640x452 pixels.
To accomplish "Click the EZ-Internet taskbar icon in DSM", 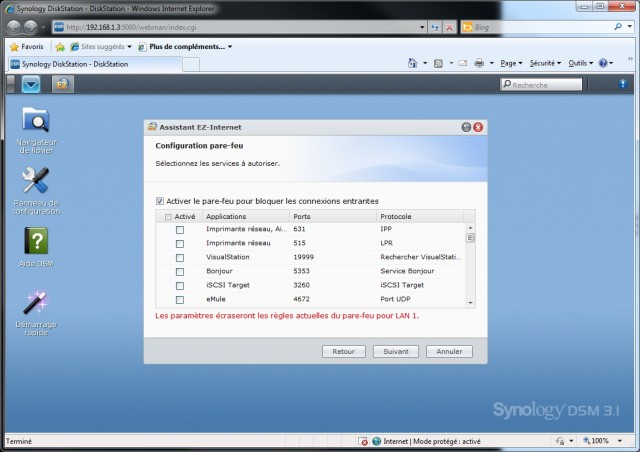I will click(x=62, y=85).
